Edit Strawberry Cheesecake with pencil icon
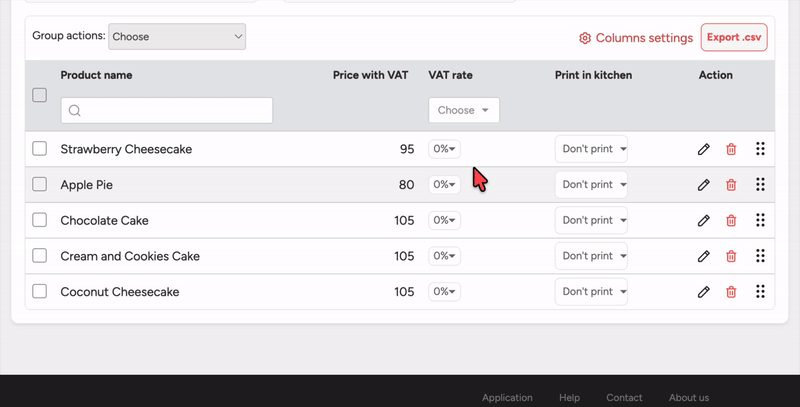The width and height of the screenshot is (800, 407). pos(704,149)
